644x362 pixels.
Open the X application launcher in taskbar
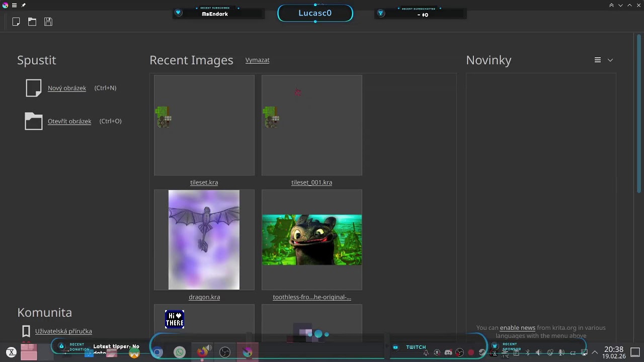(11, 352)
